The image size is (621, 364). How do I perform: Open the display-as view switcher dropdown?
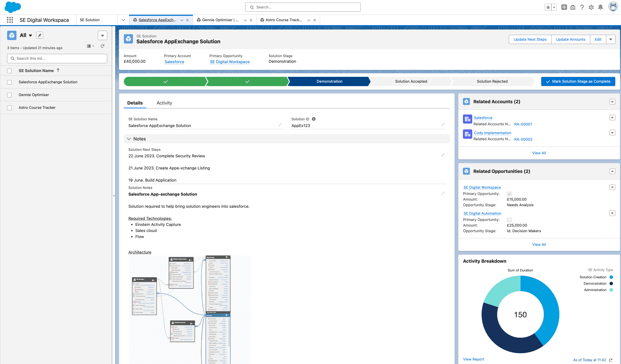click(90, 46)
